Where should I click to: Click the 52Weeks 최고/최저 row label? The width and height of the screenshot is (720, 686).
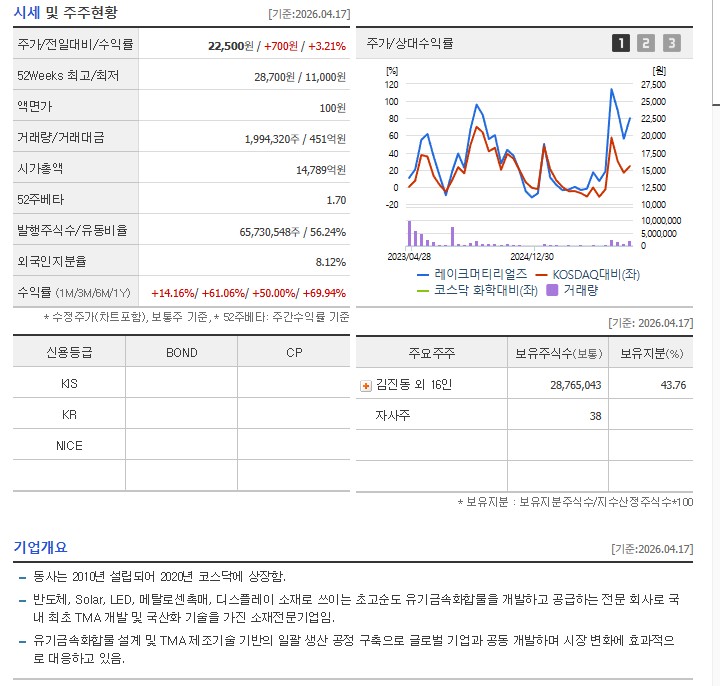(68, 75)
